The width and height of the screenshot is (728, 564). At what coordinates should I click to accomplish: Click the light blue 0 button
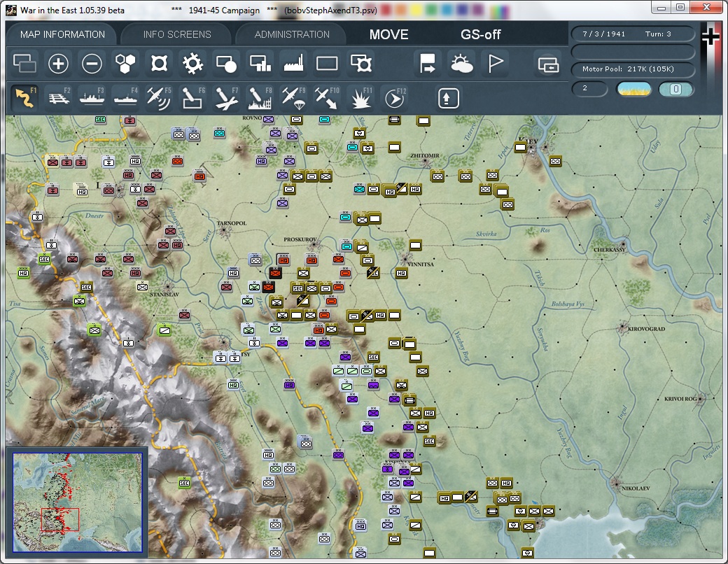click(x=676, y=89)
